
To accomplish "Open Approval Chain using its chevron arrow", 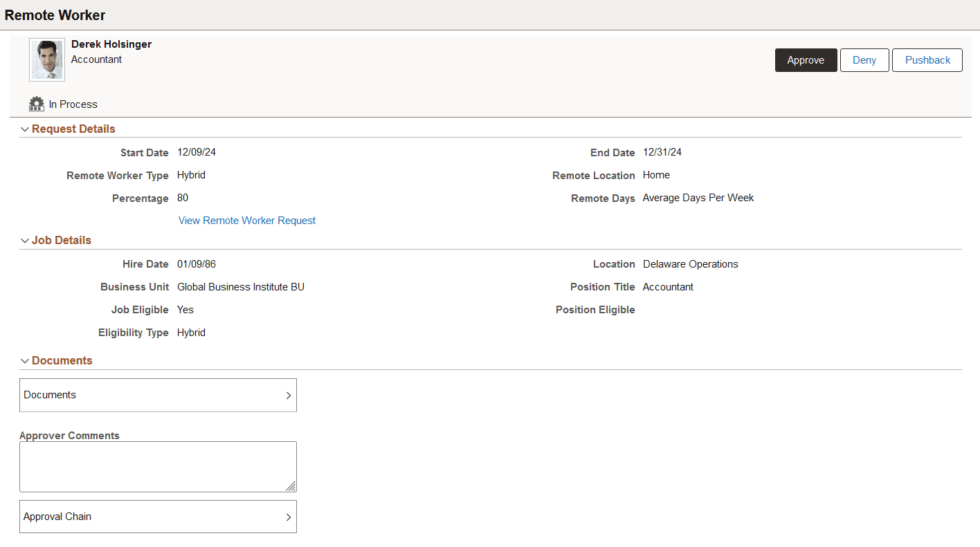I will tap(289, 517).
